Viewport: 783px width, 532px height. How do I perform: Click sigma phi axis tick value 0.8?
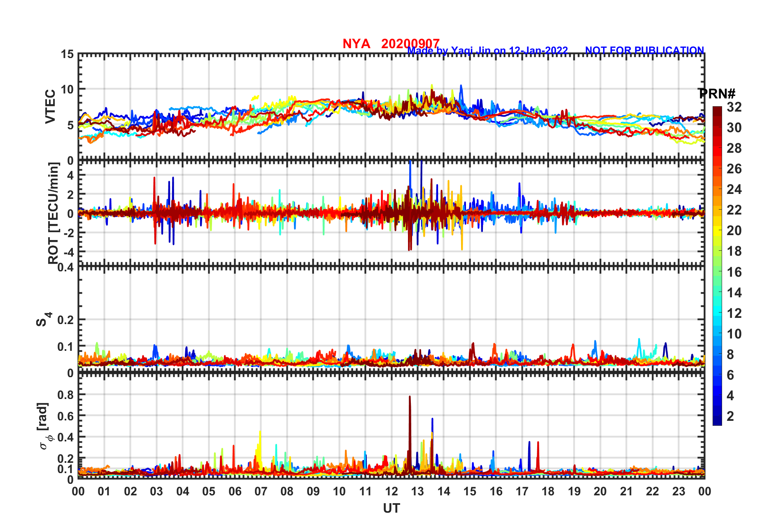pyautogui.click(x=65, y=395)
